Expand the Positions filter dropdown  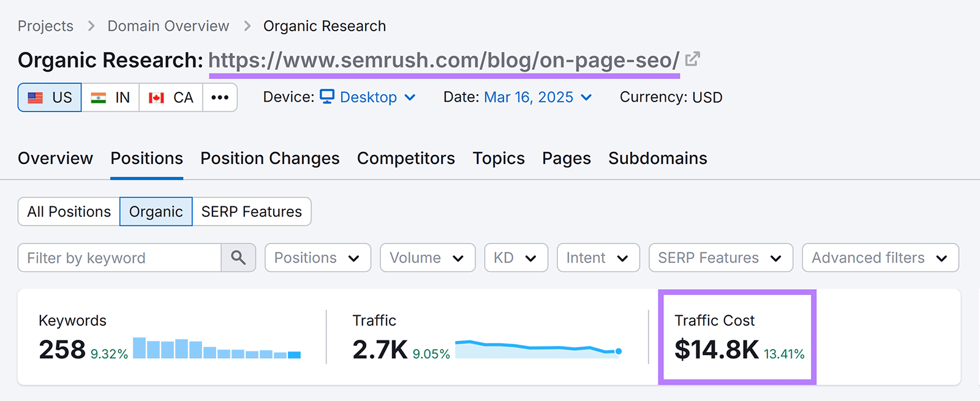point(318,258)
